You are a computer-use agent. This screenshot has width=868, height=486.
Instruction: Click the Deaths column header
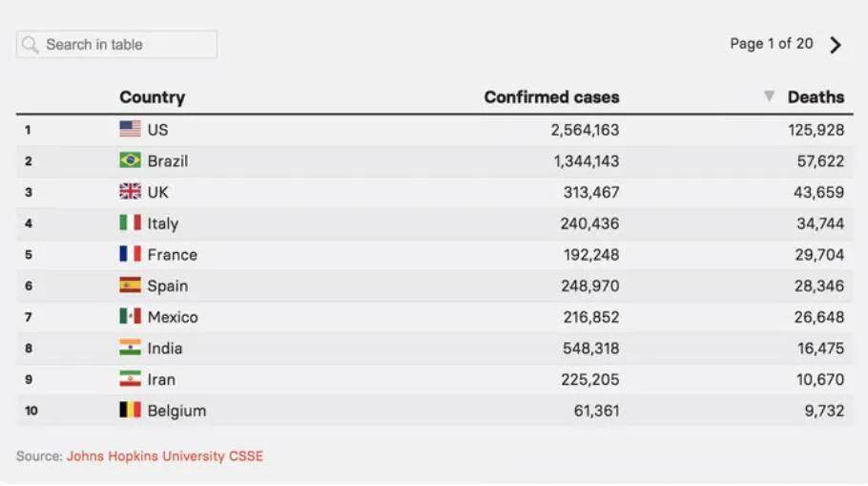click(816, 96)
